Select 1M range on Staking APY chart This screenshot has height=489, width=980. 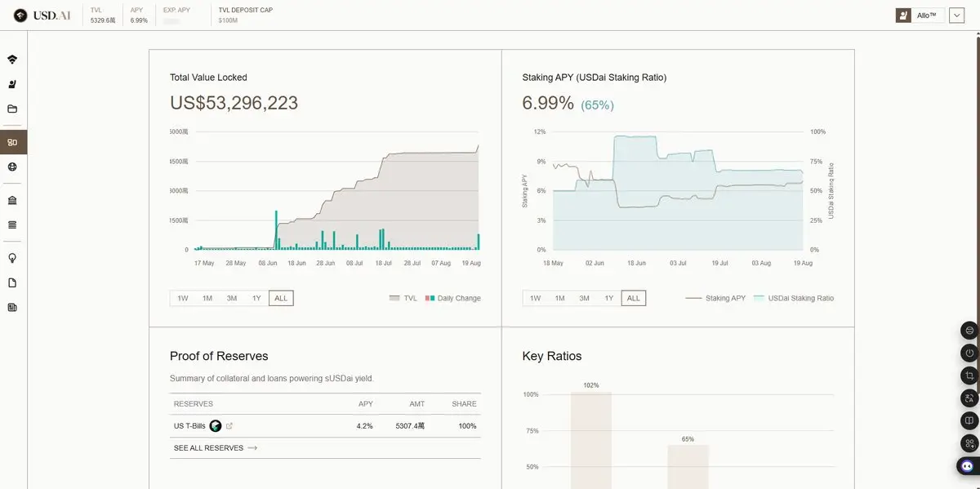click(560, 298)
